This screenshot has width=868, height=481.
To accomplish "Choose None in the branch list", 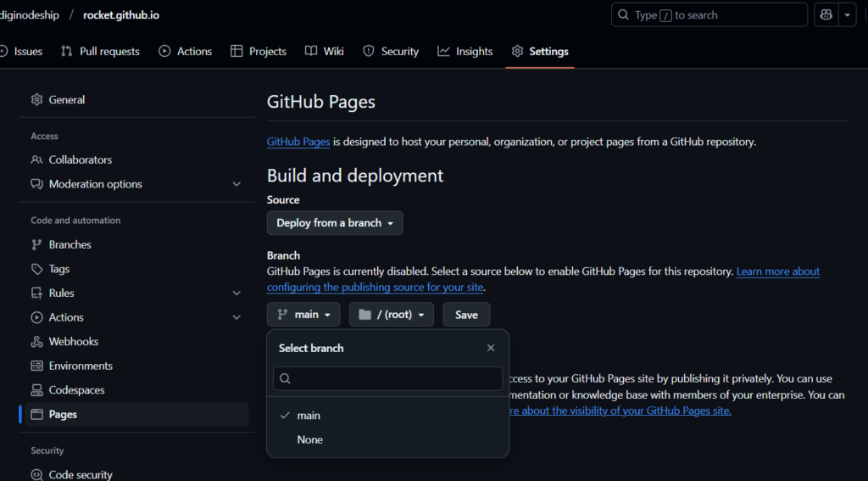I will point(309,439).
